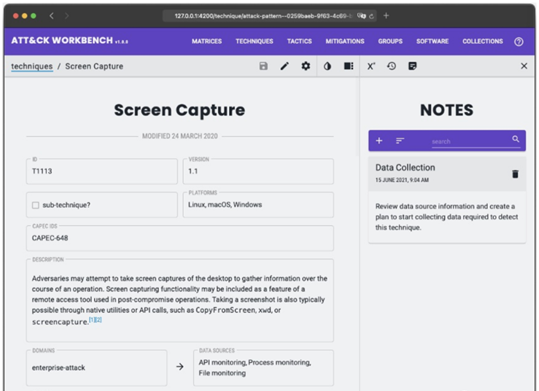Image resolution: width=539 pixels, height=391 pixels.
Task: Click the Domains field enterprise-attack
Action: click(97, 368)
